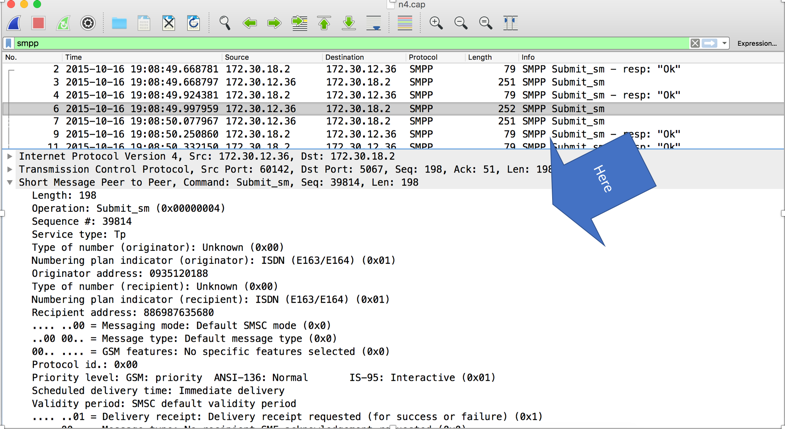Close this capture file

169,23
